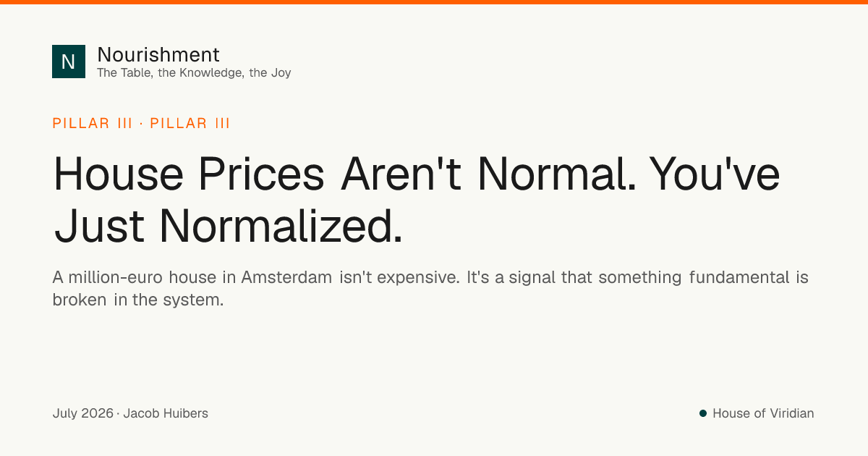Viewport: 868px width, 456px height.
Task: Click the word You've in the headline
Action: (715, 174)
